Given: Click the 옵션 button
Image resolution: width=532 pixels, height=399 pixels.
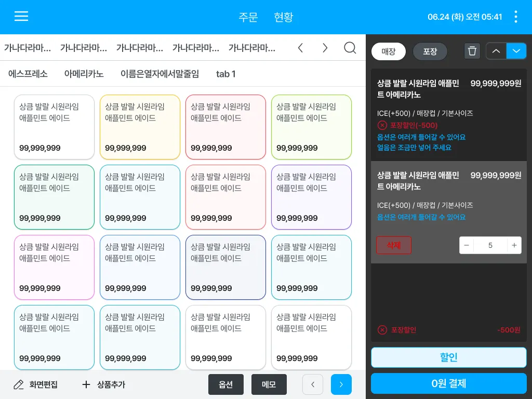Looking at the screenshot, I should 225,384.
